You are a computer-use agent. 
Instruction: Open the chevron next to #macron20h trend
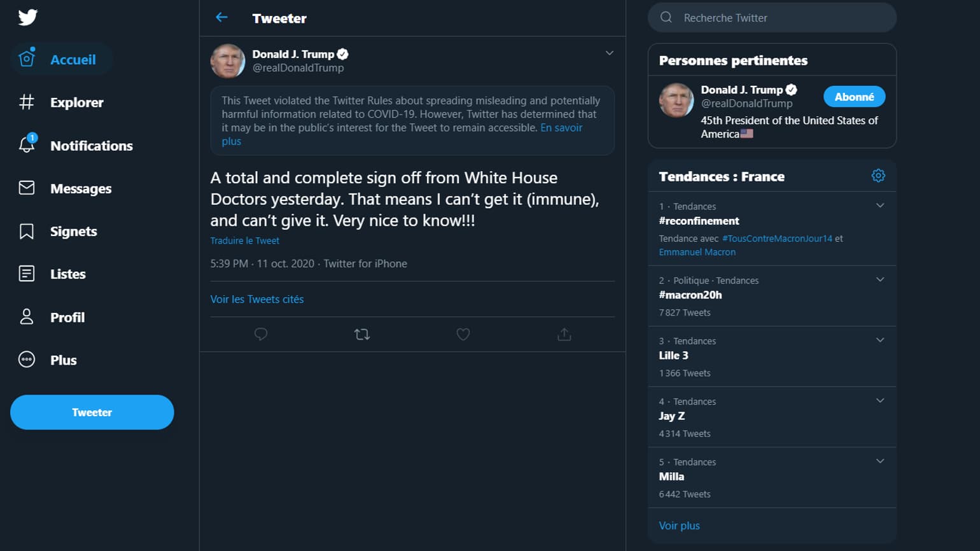pyautogui.click(x=880, y=279)
